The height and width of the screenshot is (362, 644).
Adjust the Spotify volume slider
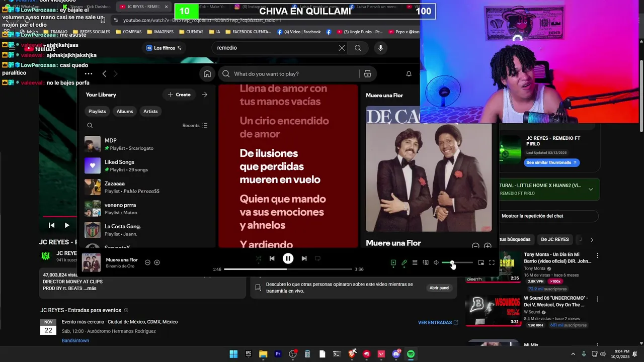tap(457, 262)
